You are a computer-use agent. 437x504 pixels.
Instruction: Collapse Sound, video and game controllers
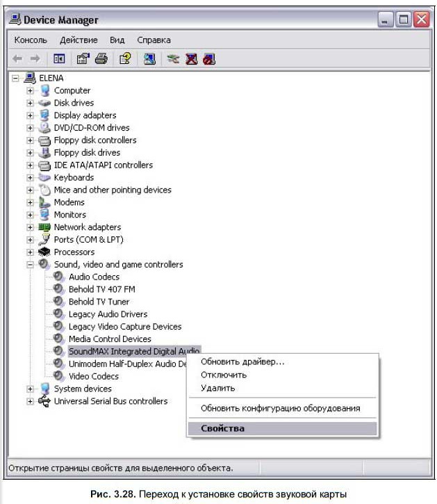[30, 265]
